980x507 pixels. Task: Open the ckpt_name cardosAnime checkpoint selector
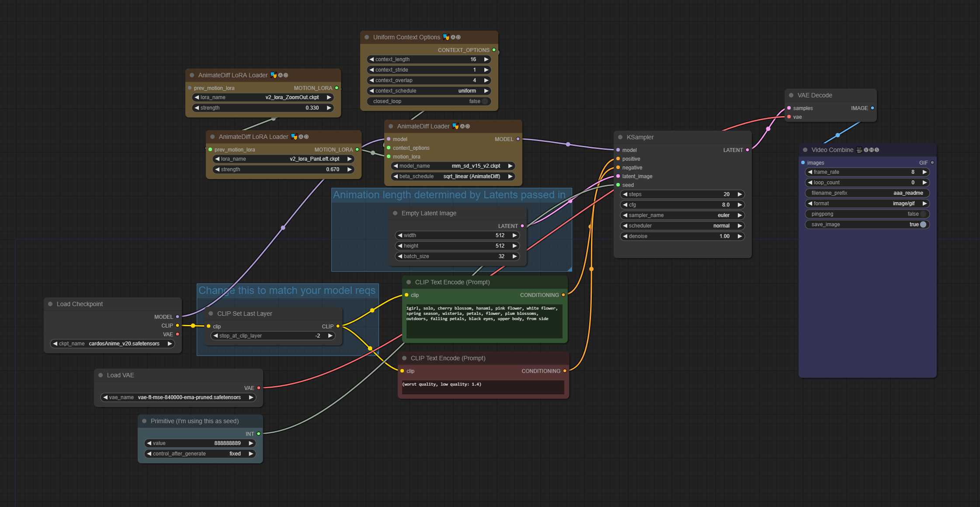pos(113,344)
